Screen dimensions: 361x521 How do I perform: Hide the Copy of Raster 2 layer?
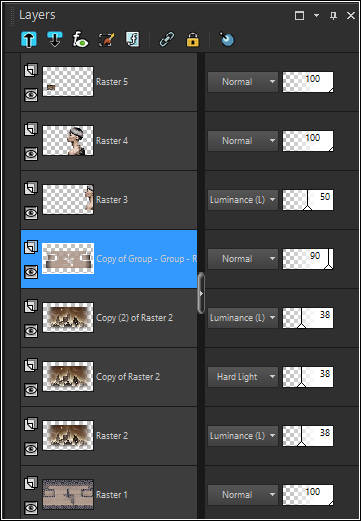(31, 390)
